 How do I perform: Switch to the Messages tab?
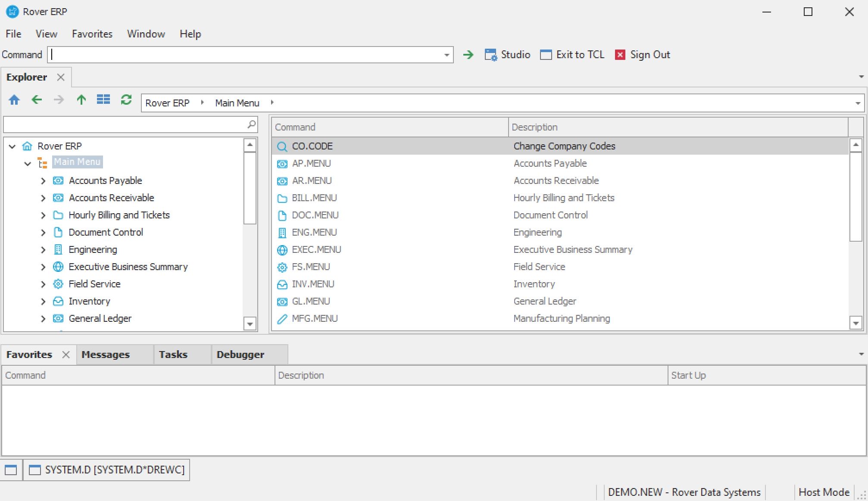106,355
